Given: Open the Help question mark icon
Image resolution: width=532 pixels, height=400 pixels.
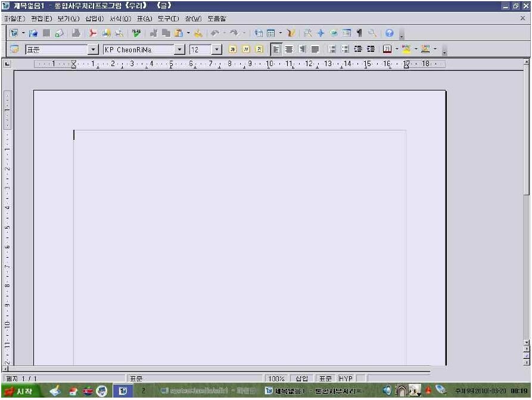Looking at the screenshot, I should (x=390, y=33).
